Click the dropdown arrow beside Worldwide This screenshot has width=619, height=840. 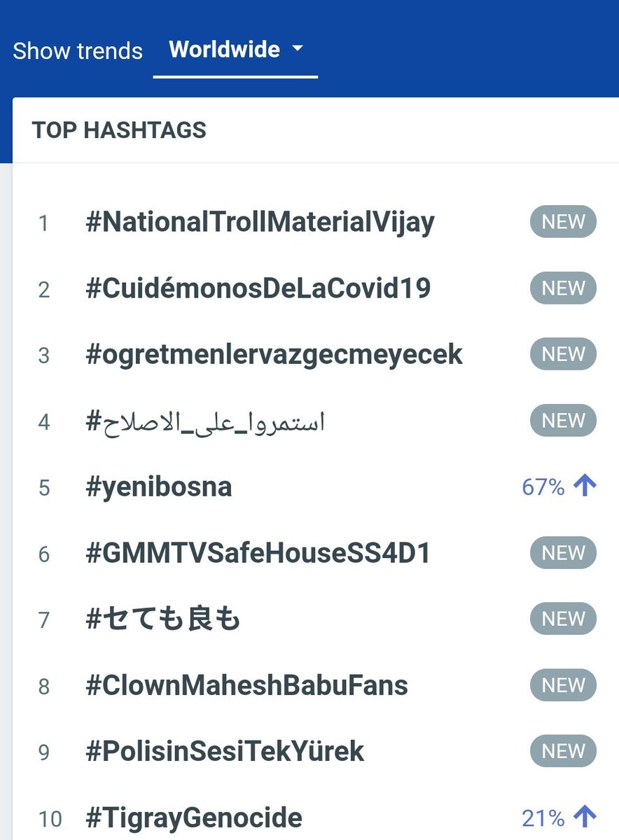click(298, 49)
